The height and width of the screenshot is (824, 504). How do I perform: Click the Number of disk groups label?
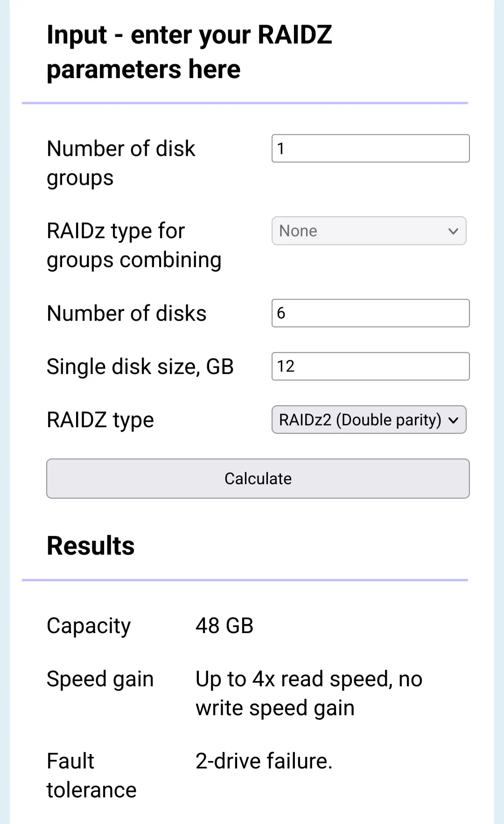121,163
